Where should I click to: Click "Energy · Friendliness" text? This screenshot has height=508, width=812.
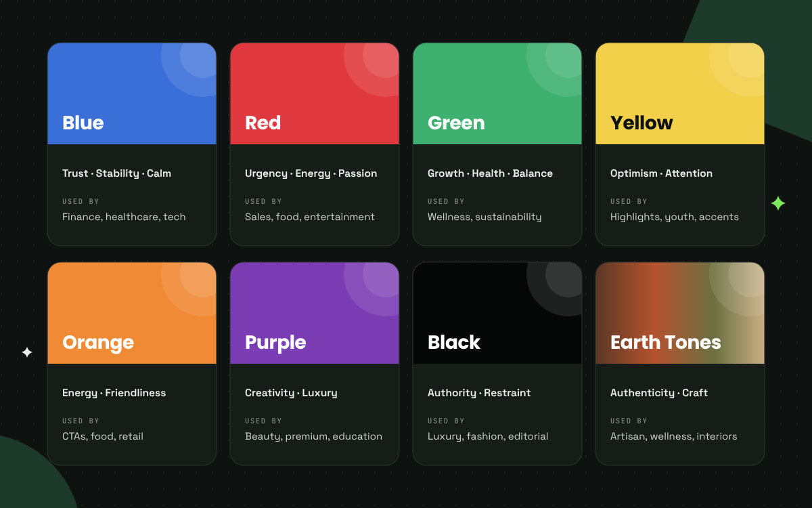pos(114,393)
